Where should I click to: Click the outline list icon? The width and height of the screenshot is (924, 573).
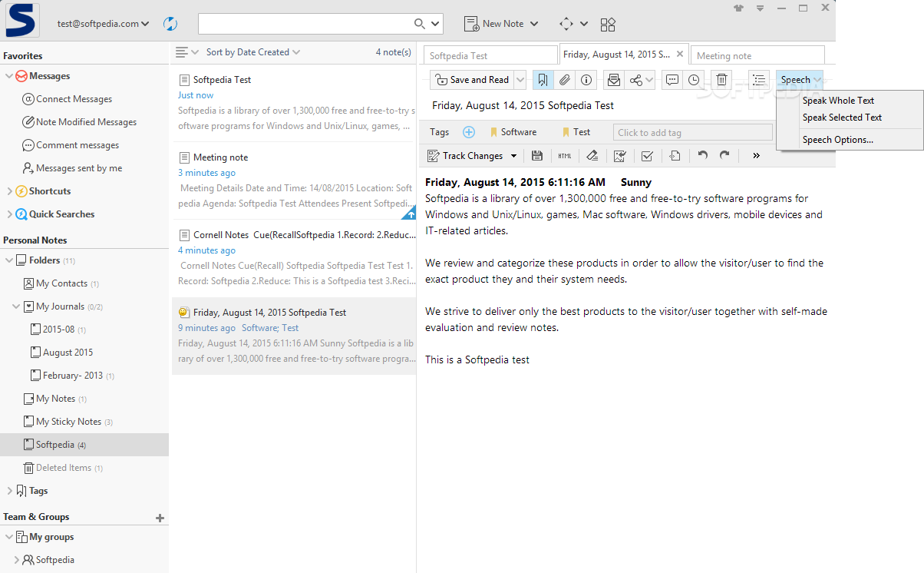[759, 80]
